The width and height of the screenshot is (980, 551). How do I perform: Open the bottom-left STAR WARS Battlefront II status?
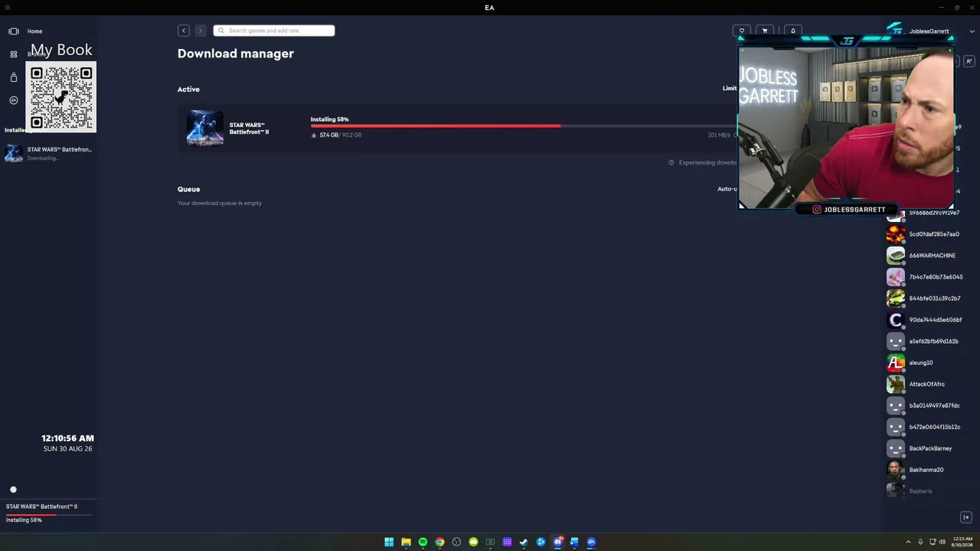pos(41,507)
